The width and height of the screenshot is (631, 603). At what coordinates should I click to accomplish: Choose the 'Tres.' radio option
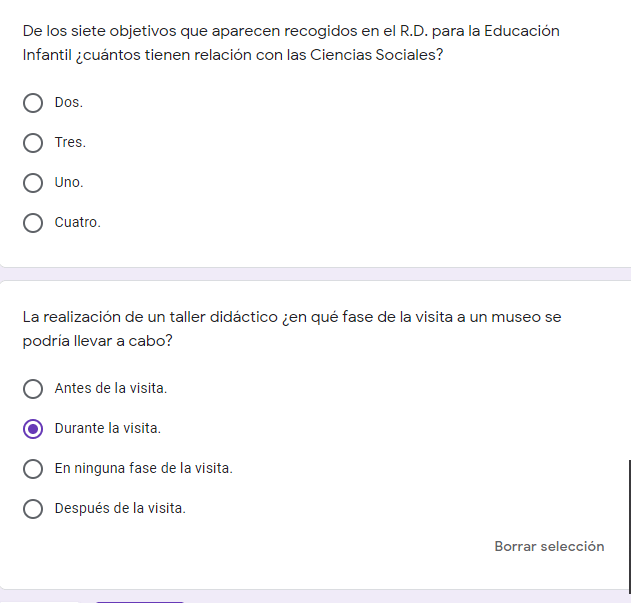click(x=33, y=143)
